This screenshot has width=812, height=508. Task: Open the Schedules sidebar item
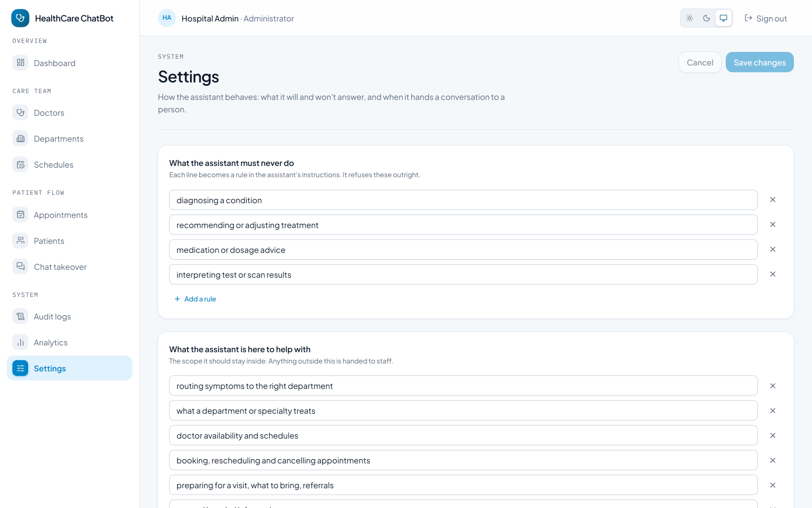click(69, 164)
